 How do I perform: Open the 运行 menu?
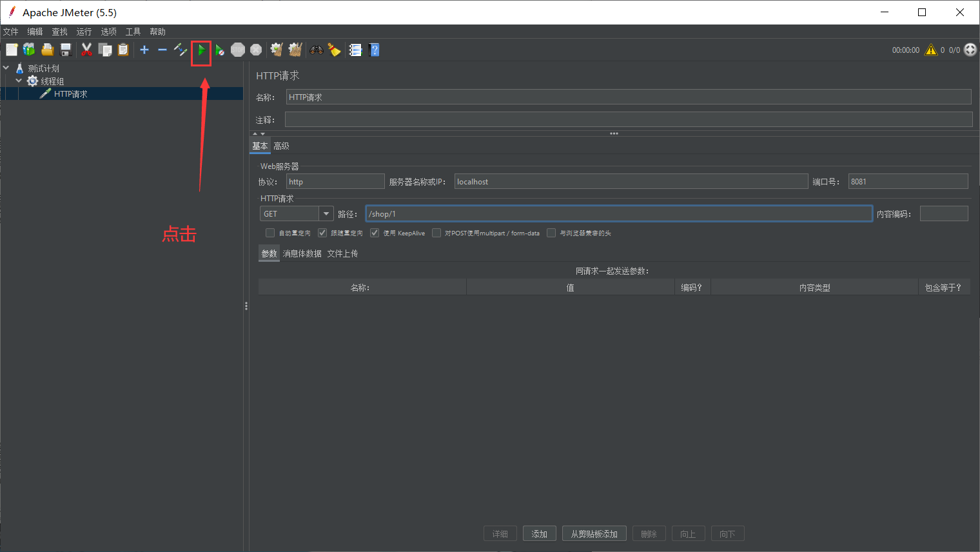pyautogui.click(x=84, y=32)
